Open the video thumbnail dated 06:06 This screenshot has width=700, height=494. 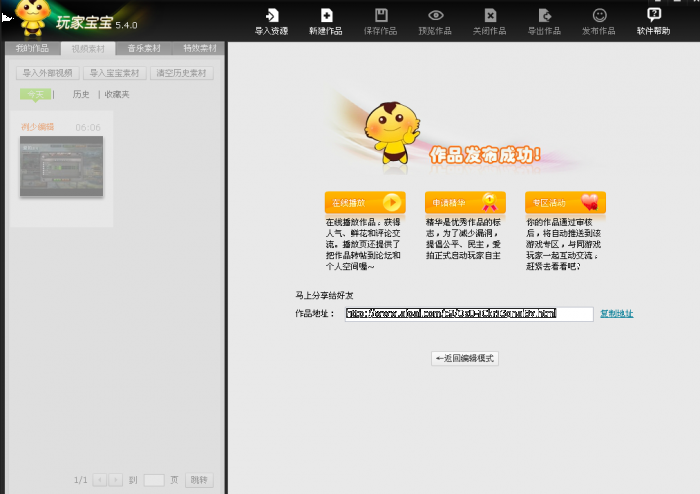point(62,166)
